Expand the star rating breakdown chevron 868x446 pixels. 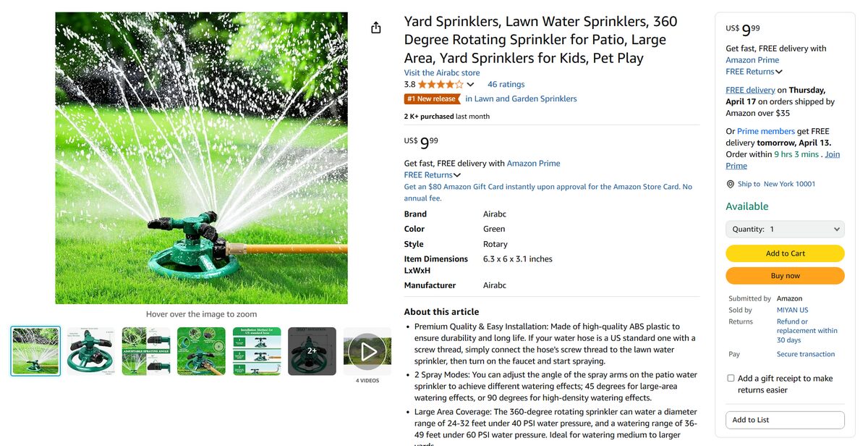[x=470, y=84]
